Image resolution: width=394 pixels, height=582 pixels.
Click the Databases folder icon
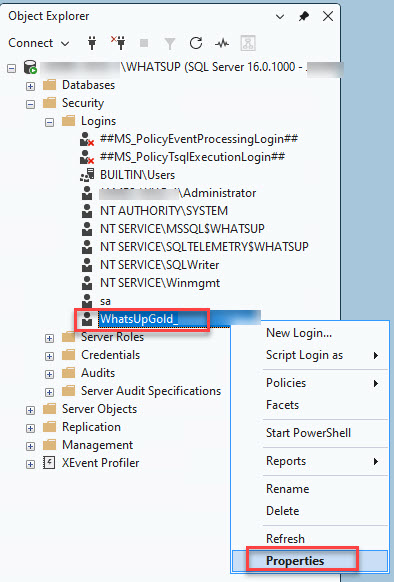(49, 85)
